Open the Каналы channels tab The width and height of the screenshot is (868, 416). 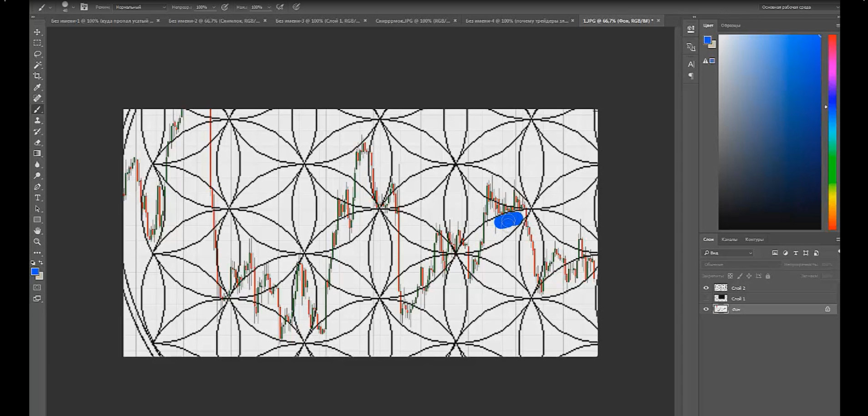click(x=729, y=239)
